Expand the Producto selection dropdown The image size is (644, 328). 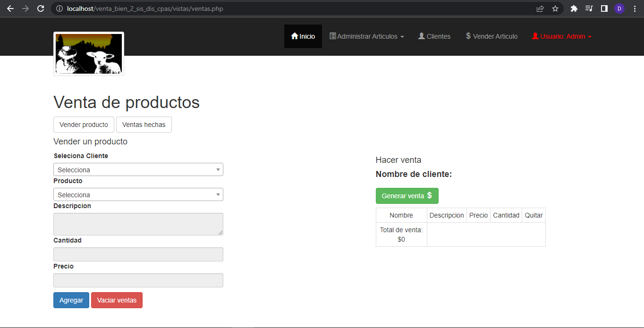[138, 194]
